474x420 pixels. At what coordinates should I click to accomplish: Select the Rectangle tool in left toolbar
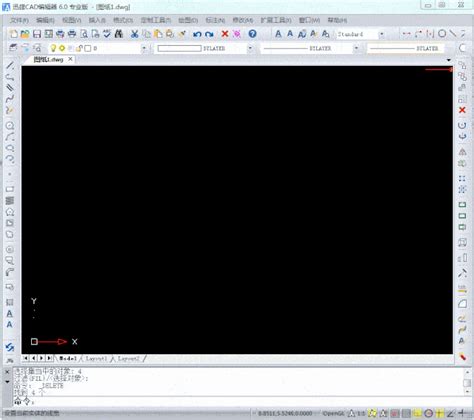coord(10,189)
